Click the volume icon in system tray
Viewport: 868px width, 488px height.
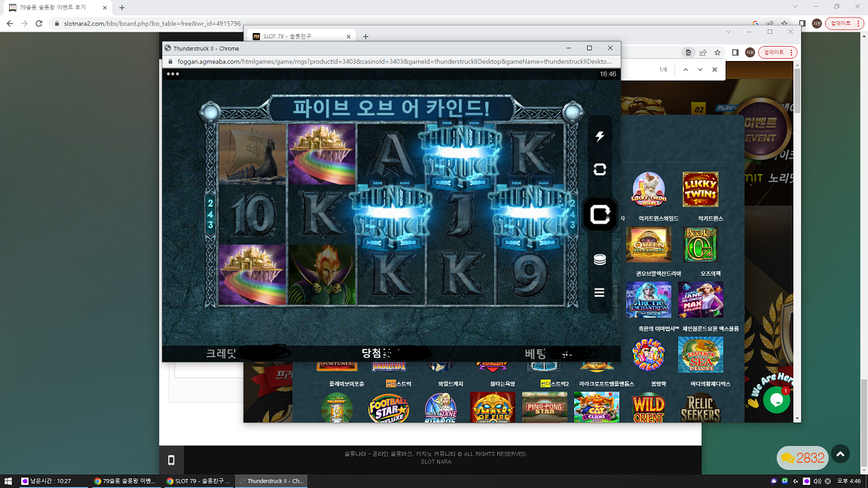(817, 481)
